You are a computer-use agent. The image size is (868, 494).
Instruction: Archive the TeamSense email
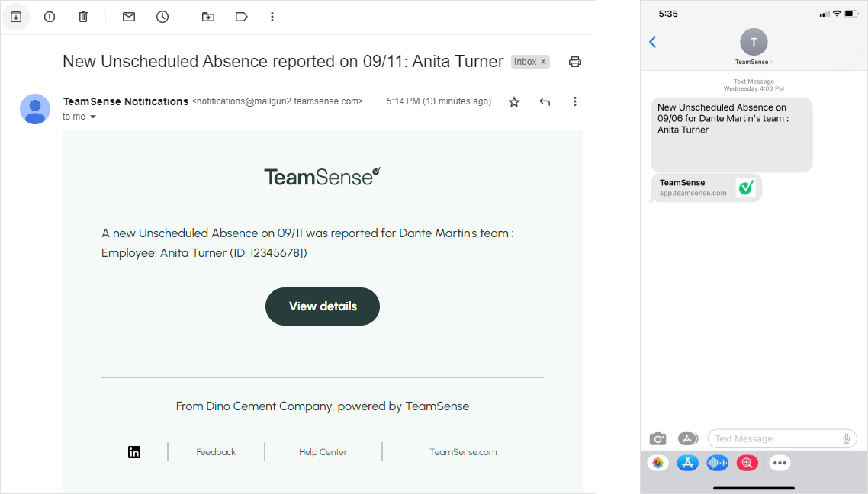tap(16, 16)
